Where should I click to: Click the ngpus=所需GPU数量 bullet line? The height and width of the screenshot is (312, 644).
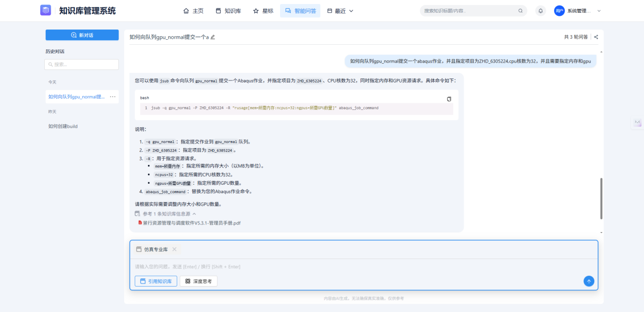pos(198,183)
